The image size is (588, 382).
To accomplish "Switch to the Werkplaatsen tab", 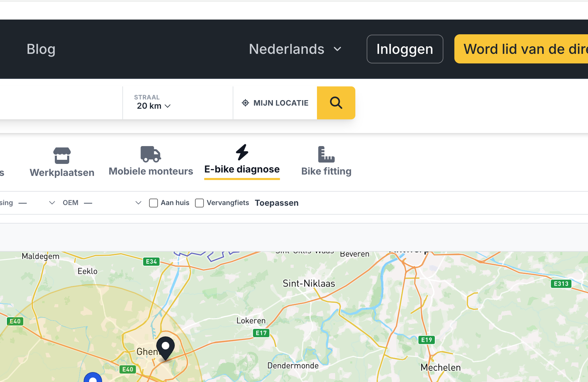I will [62, 162].
